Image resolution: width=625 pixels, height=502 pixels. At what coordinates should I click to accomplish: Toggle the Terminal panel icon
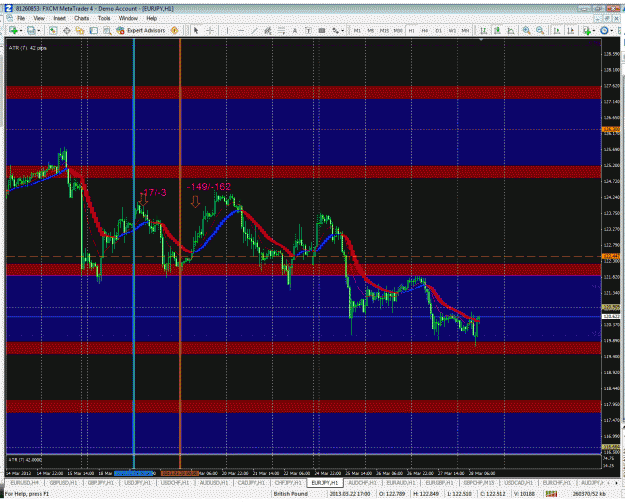point(94,30)
